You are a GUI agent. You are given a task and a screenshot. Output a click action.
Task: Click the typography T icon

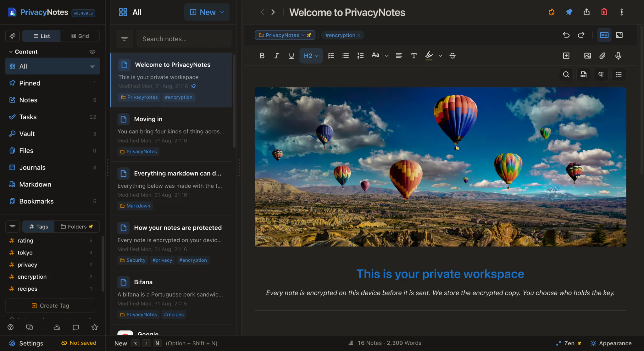(x=414, y=56)
